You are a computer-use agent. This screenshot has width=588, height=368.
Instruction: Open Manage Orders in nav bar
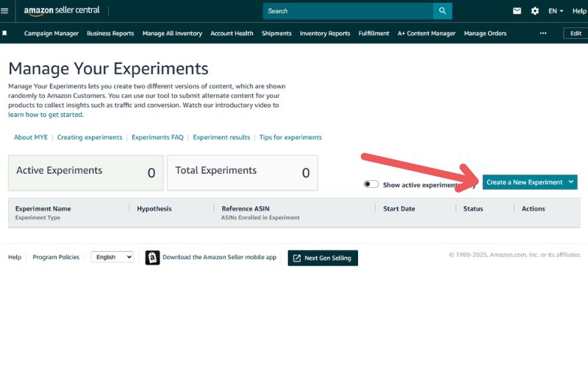point(485,33)
